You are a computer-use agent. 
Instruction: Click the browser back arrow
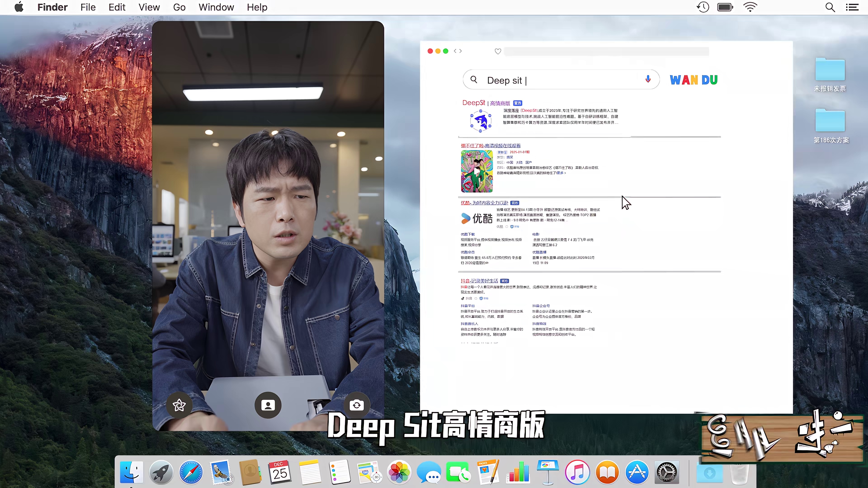455,51
